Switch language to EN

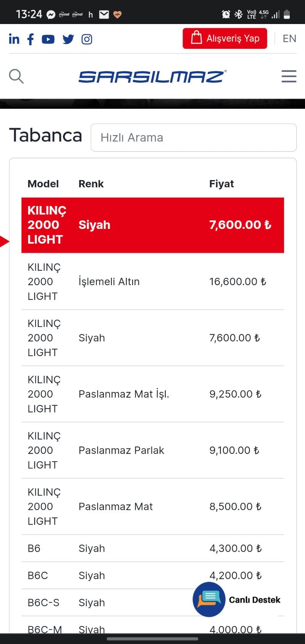tap(289, 39)
